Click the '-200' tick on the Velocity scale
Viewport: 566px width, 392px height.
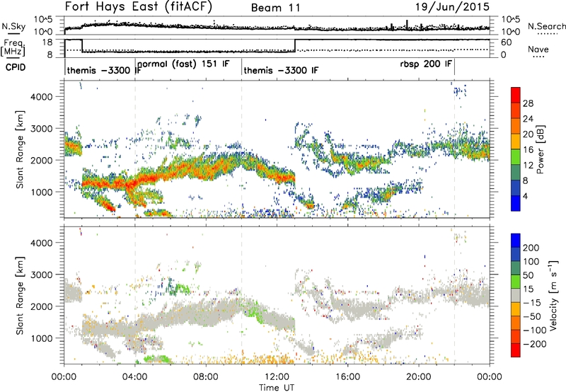pos(534,344)
